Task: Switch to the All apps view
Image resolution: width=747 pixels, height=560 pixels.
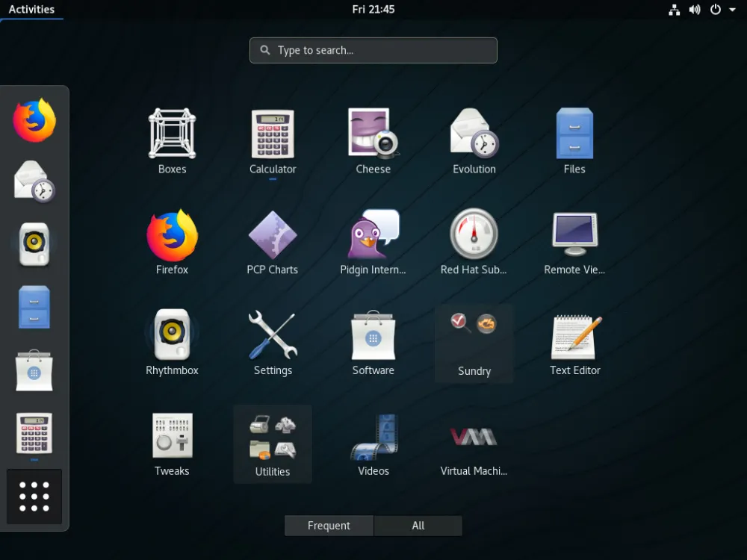Action: [x=418, y=525]
